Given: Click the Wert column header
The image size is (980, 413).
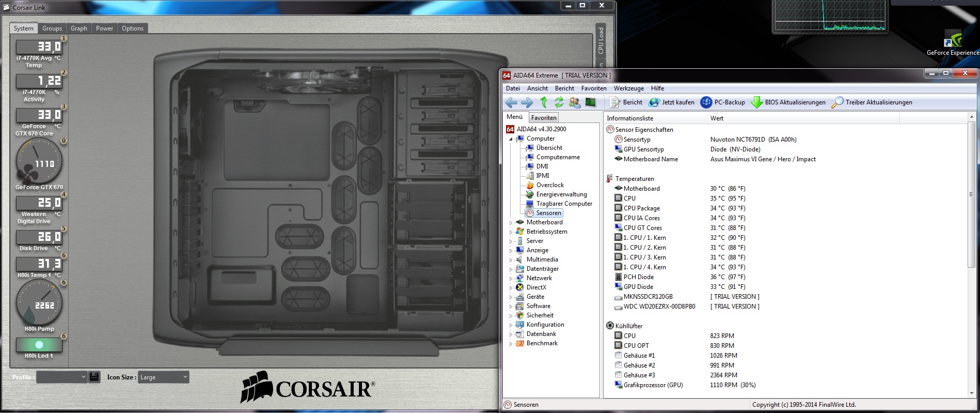Looking at the screenshot, I should (x=803, y=118).
